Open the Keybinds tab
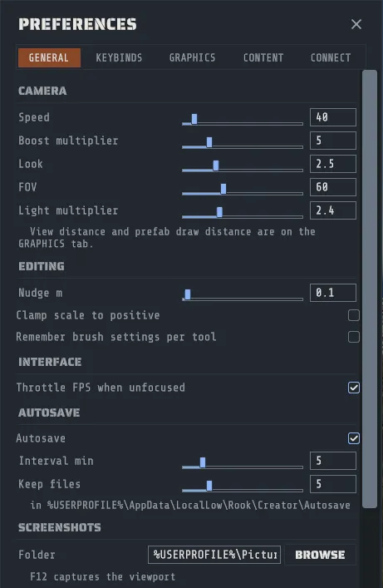This screenshot has width=383, height=588. tap(119, 57)
